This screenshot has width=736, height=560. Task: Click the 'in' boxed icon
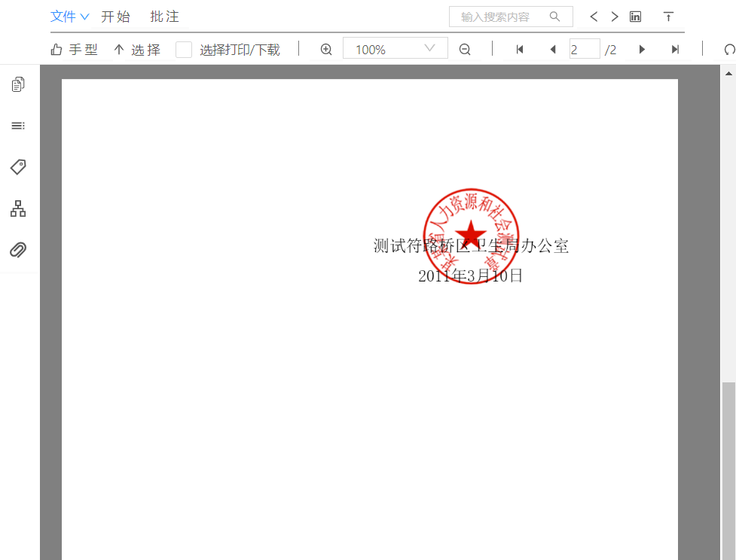click(x=635, y=17)
